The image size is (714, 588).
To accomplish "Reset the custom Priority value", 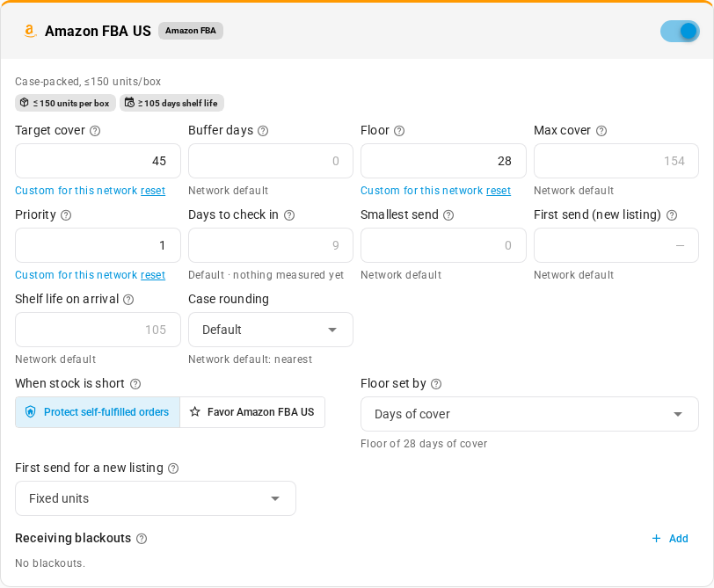I will [153, 275].
